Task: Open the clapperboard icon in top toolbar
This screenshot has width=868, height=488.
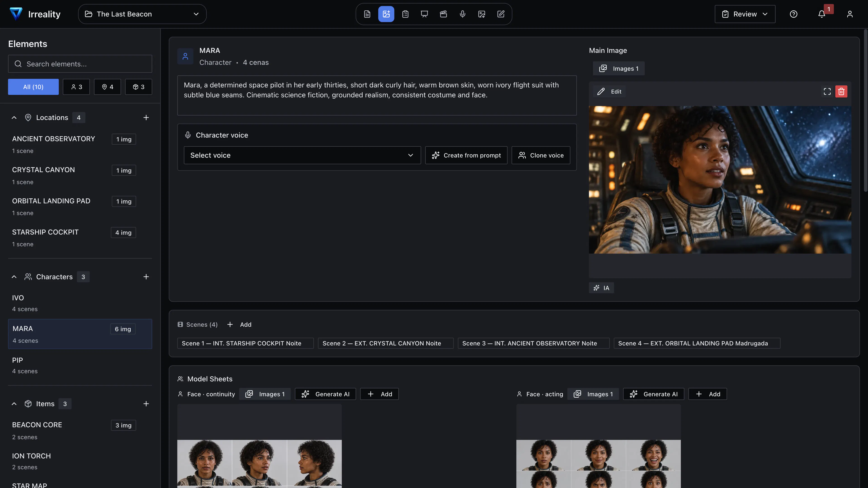Action: pyautogui.click(x=443, y=14)
